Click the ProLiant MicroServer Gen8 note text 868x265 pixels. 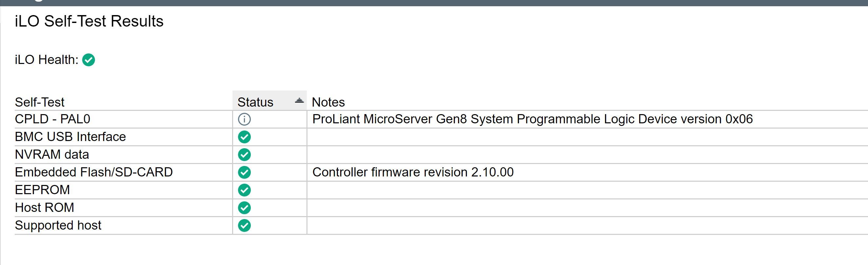coord(532,119)
